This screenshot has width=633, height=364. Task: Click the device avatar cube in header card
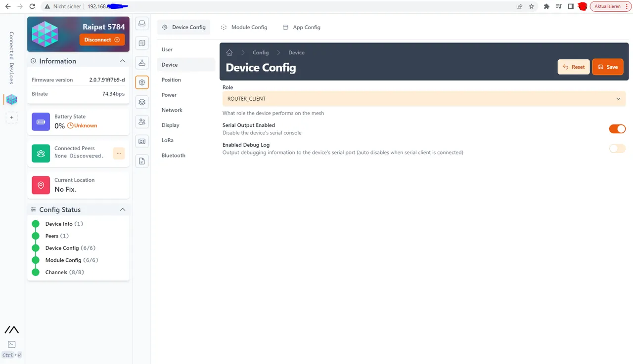coord(45,34)
